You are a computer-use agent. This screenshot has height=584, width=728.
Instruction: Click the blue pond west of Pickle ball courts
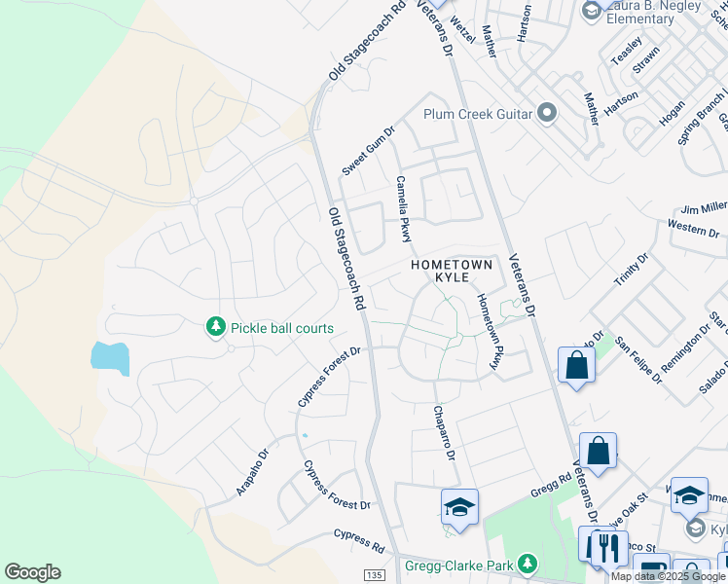(110, 358)
